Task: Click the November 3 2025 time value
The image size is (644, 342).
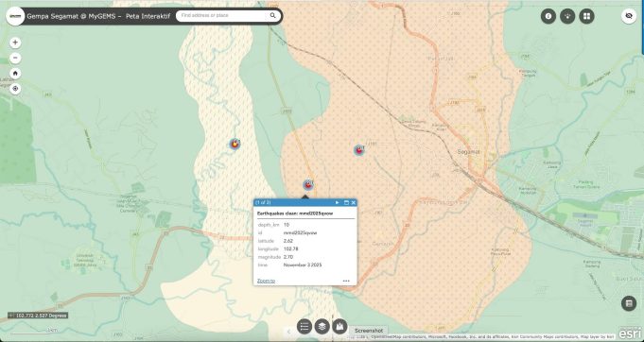Action: point(303,265)
